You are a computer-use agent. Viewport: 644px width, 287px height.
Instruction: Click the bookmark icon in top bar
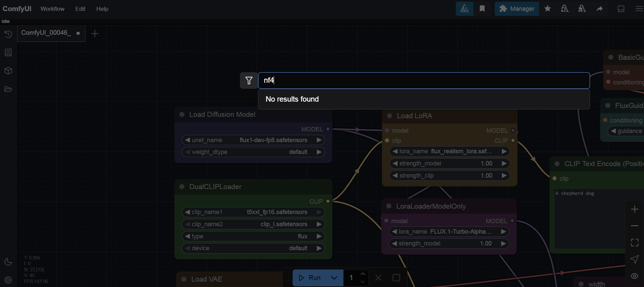[x=482, y=9]
